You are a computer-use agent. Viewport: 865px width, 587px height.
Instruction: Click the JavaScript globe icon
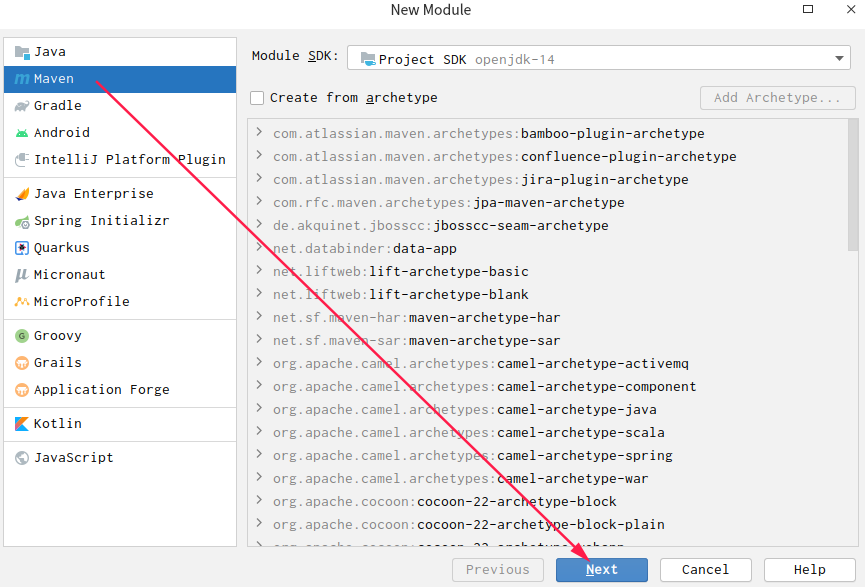point(22,458)
